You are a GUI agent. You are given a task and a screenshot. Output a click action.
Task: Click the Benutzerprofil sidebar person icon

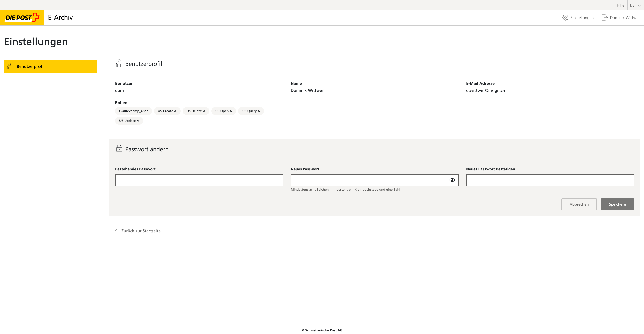10,66
